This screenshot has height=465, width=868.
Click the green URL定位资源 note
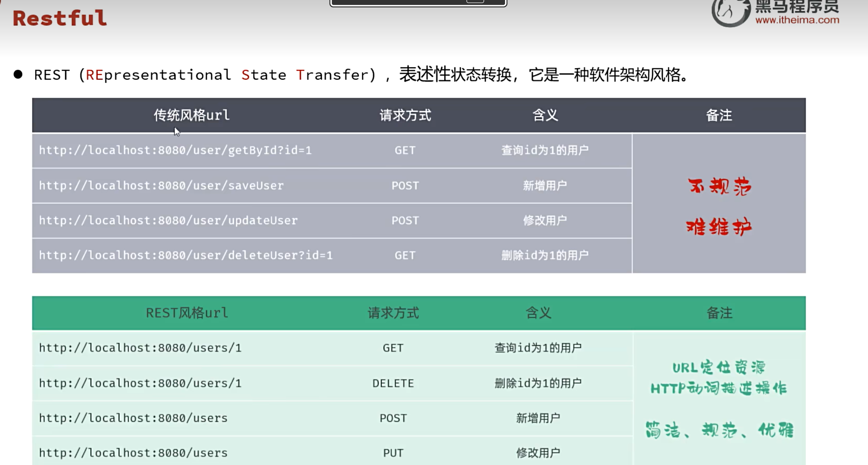[x=719, y=367]
